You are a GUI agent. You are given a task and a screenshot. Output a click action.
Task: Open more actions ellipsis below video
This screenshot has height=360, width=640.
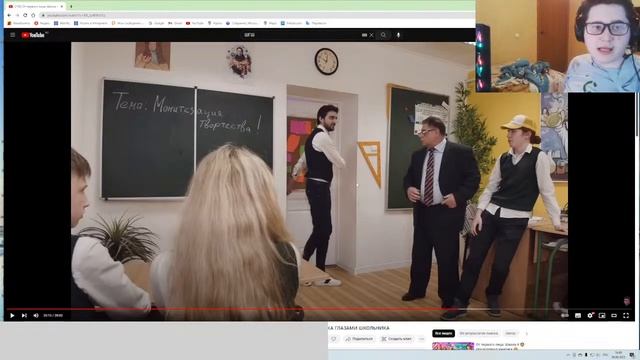pos(422,339)
